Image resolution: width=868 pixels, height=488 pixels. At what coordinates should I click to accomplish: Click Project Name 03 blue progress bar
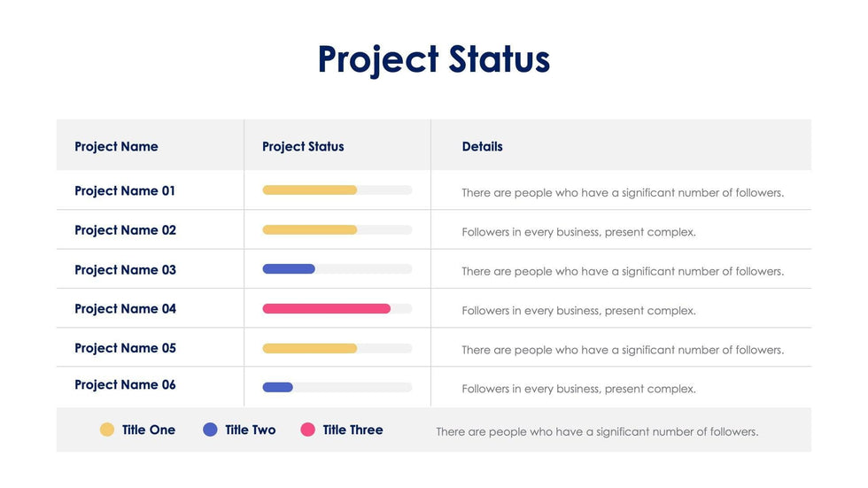pos(289,269)
